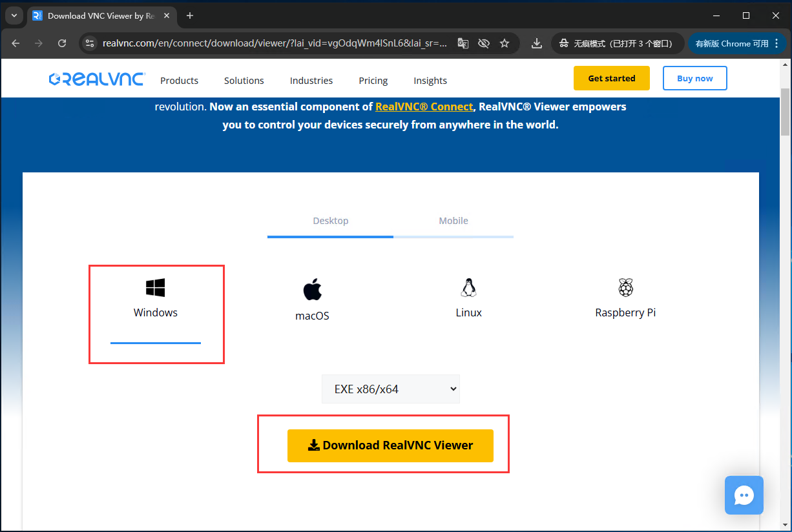This screenshot has height=532, width=792.
Task: Translate this page icon
Action: [463, 43]
